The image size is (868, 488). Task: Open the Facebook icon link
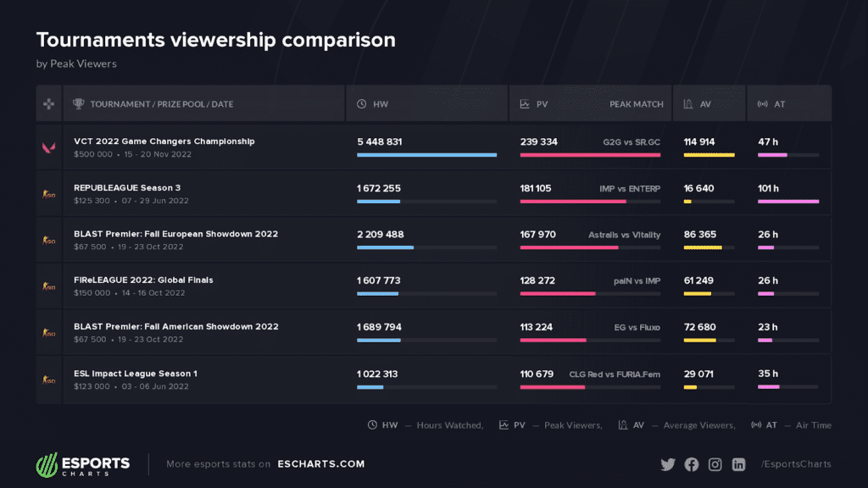692,464
